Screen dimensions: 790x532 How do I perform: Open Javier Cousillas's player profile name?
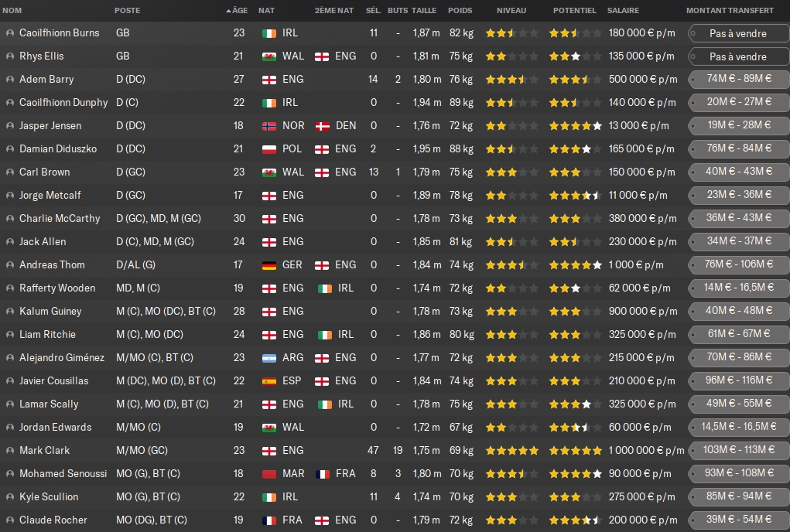point(54,381)
